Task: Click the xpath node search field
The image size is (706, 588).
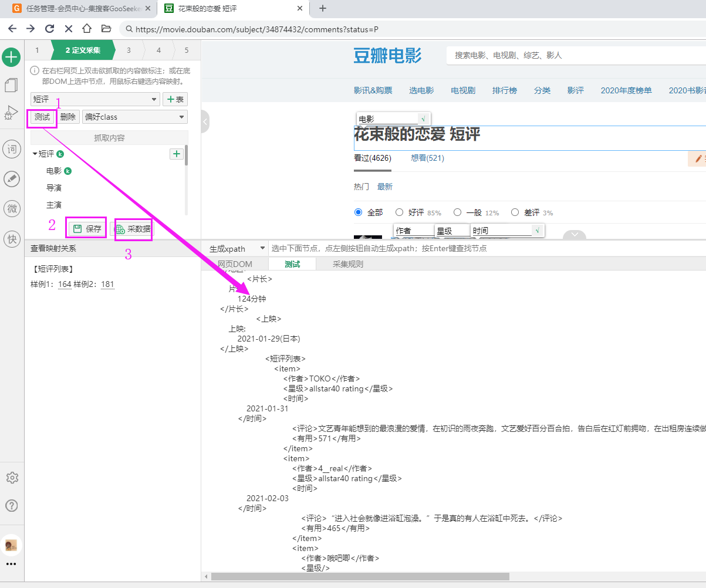Action: click(x=487, y=249)
